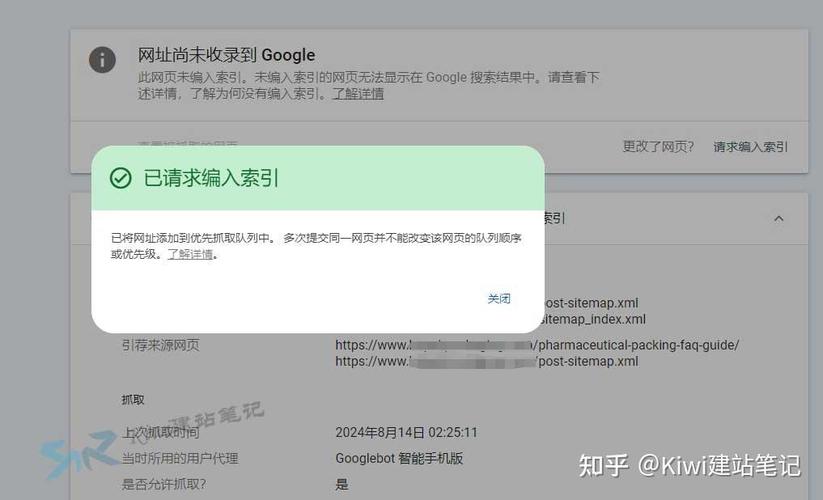Open the 了解详情 link in the dialog
This screenshot has width=823, height=500.
(190, 254)
